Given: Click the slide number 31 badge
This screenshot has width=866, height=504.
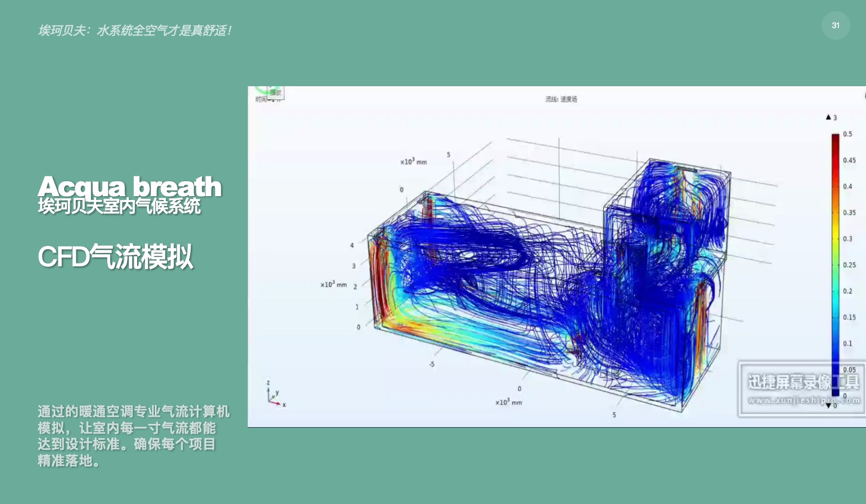Looking at the screenshot, I should [x=835, y=25].
